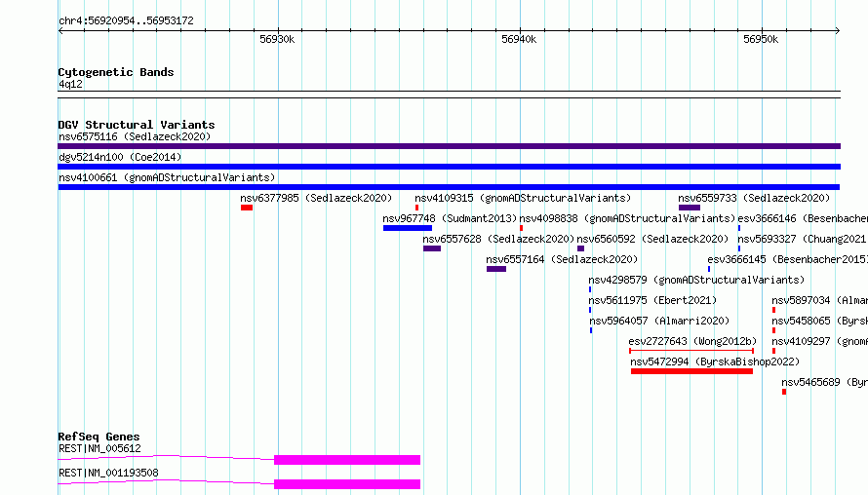Click the magenta exon of REST|NM_001193508

click(347, 484)
